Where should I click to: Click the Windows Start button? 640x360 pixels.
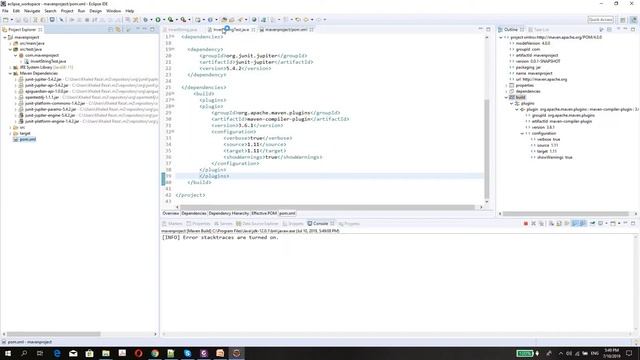8,353
